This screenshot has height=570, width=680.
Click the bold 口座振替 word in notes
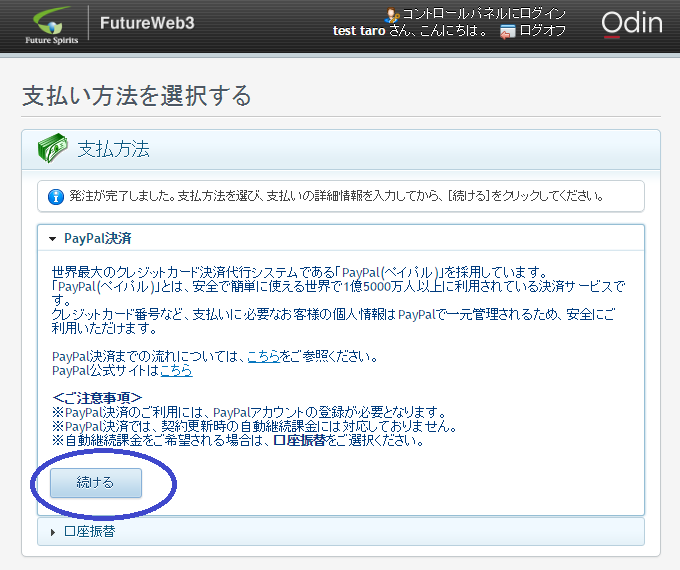click(300, 440)
